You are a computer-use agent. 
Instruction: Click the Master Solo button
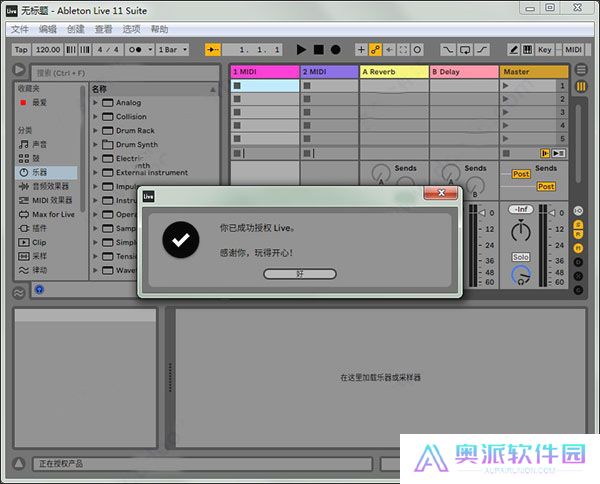(x=521, y=257)
